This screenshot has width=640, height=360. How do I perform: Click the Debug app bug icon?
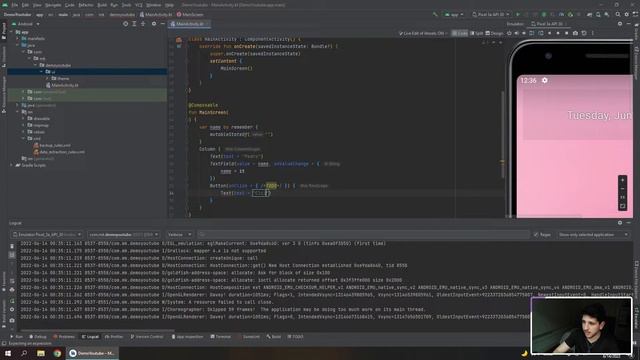tap(544, 15)
